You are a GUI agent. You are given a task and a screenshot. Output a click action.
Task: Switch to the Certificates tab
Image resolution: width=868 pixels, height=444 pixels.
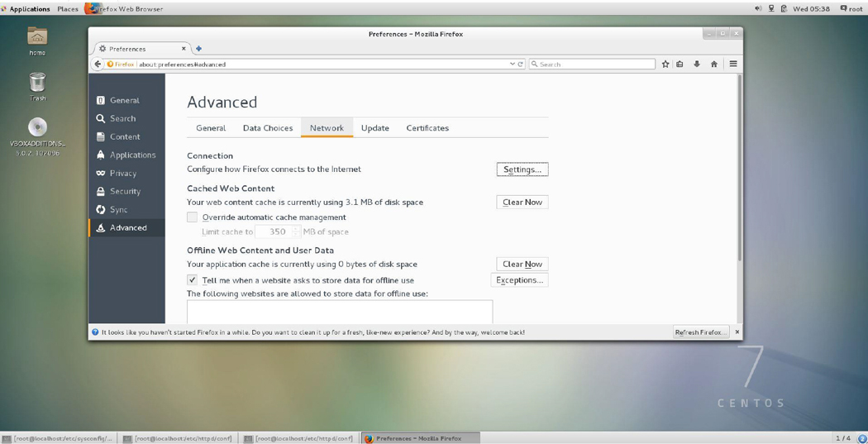pyautogui.click(x=427, y=128)
